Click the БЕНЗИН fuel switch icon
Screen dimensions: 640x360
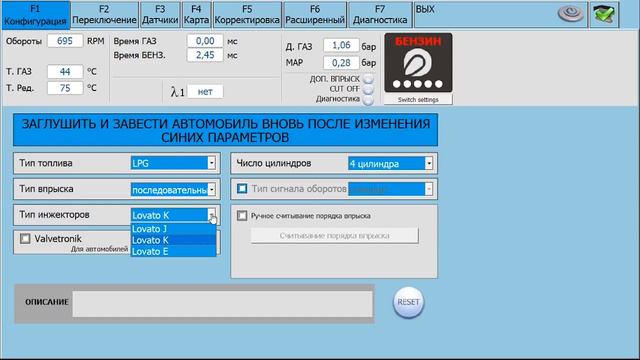[418, 63]
